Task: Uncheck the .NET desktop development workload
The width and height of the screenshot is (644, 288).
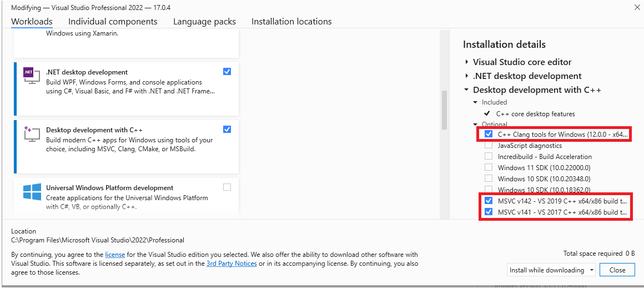Action: (x=227, y=72)
